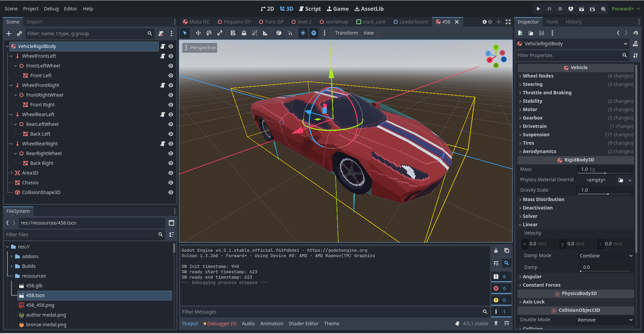
Task: Open the Project menu
Action: click(x=31, y=9)
